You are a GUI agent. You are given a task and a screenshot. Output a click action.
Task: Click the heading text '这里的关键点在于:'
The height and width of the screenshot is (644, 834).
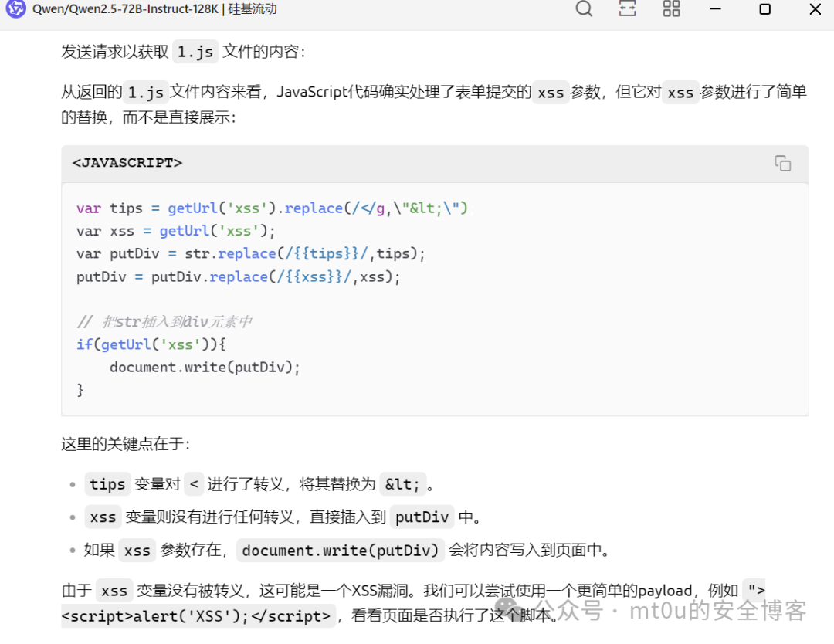[x=126, y=444]
